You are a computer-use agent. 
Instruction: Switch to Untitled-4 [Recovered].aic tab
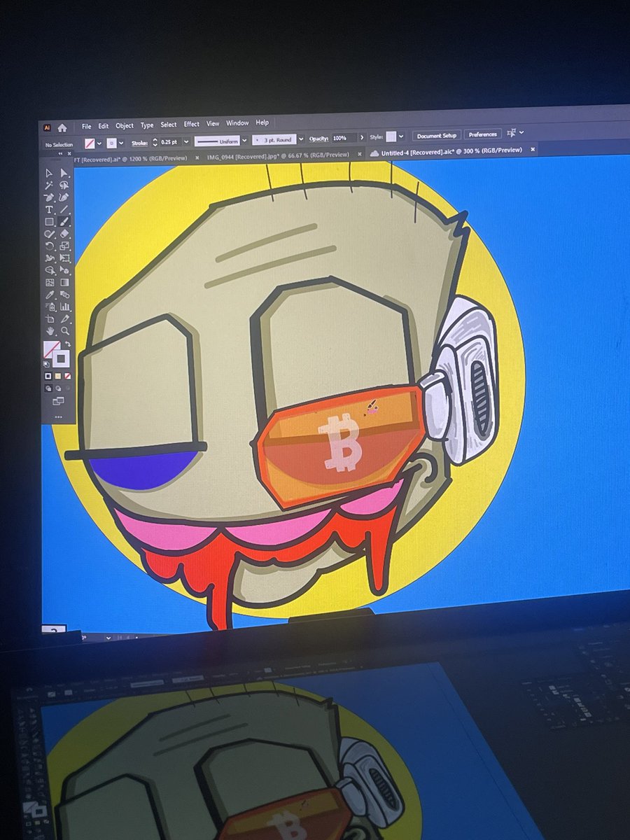coord(451,151)
